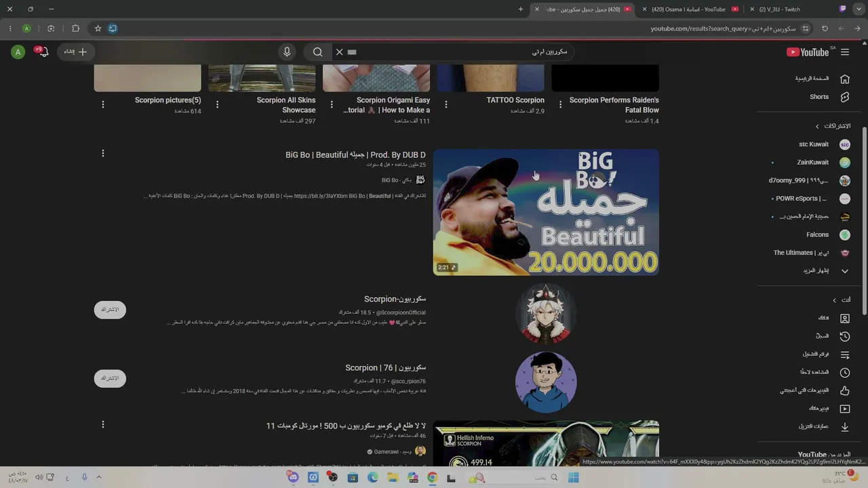Switch to the Osama YouTube browser tab

pyautogui.click(x=689, y=9)
